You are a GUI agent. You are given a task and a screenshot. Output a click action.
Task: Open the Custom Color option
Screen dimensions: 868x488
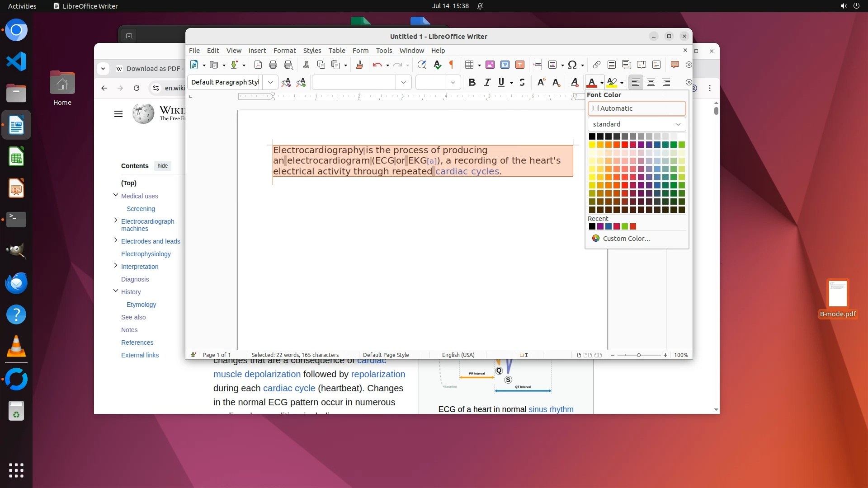pos(626,239)
